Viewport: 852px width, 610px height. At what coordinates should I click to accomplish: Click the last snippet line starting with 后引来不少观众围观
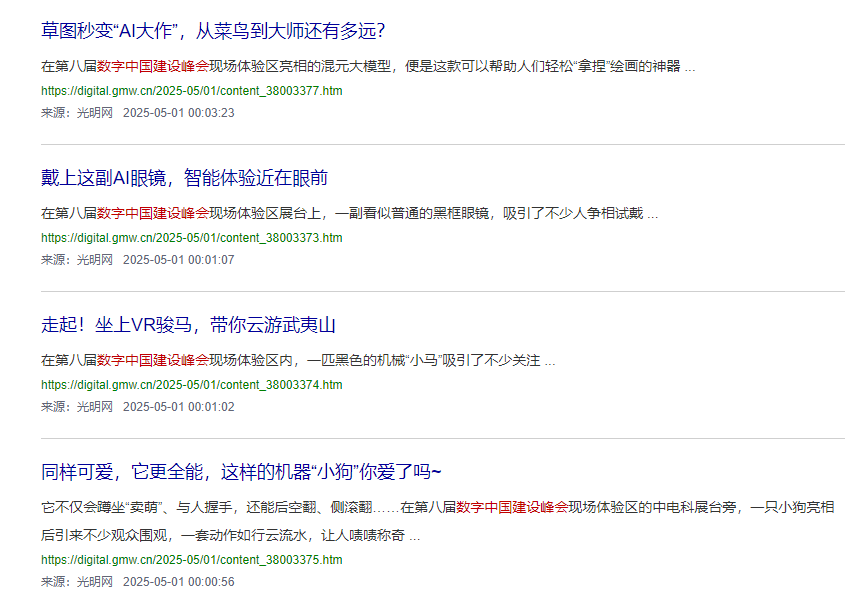[230, 536]
